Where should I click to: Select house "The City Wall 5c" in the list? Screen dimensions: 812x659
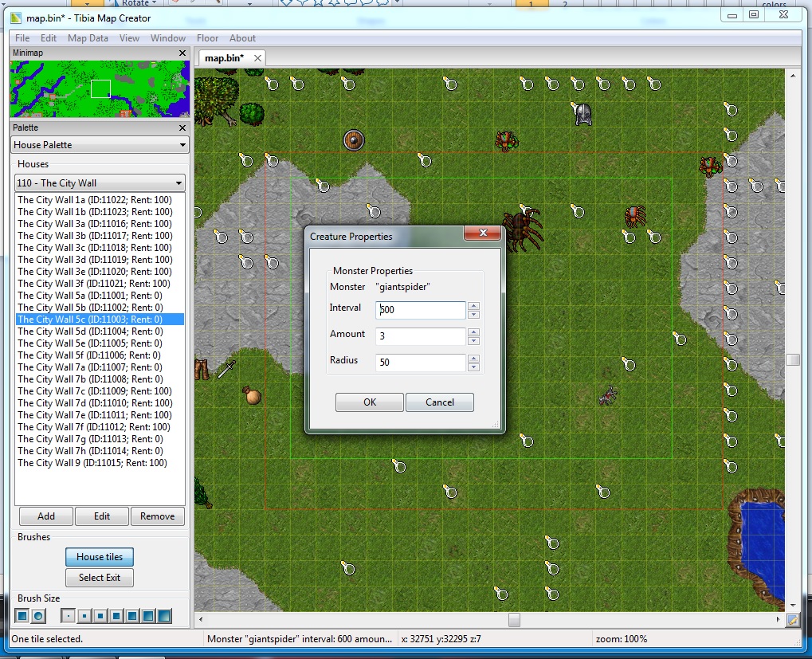(x=100, y=320)
